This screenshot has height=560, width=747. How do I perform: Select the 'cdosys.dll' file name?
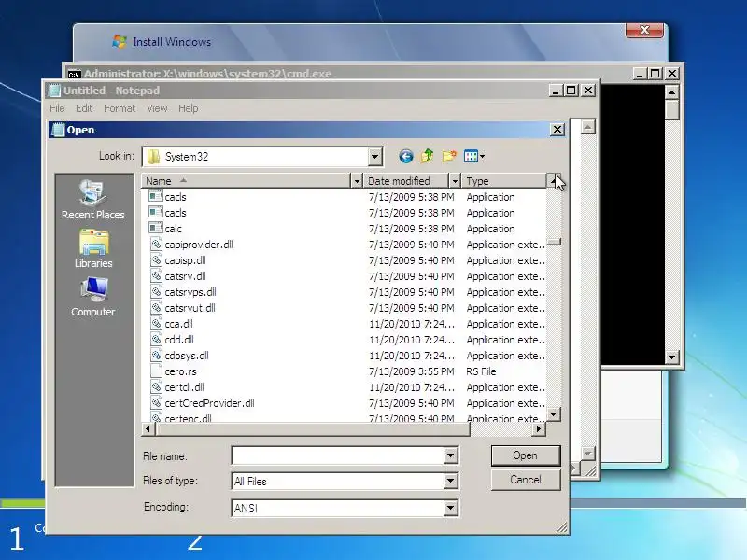pyautogui.click(x=187, y=356)
